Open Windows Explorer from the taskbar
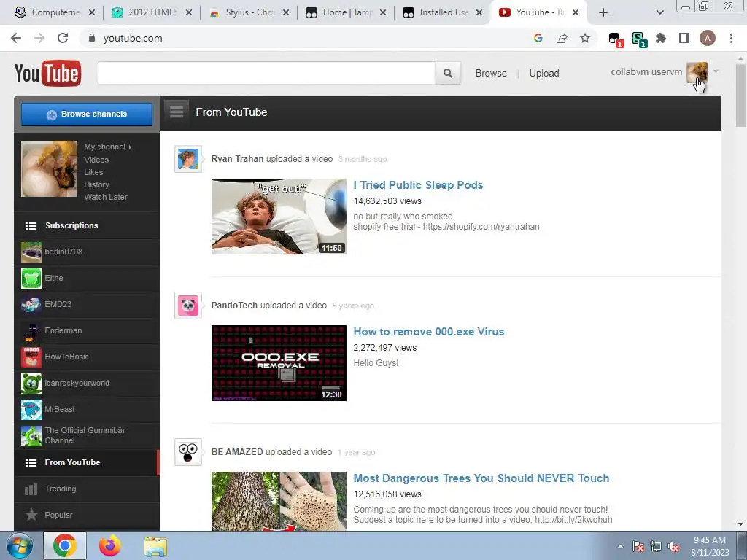Screen dimensions: 747x560 pos(155,546)
